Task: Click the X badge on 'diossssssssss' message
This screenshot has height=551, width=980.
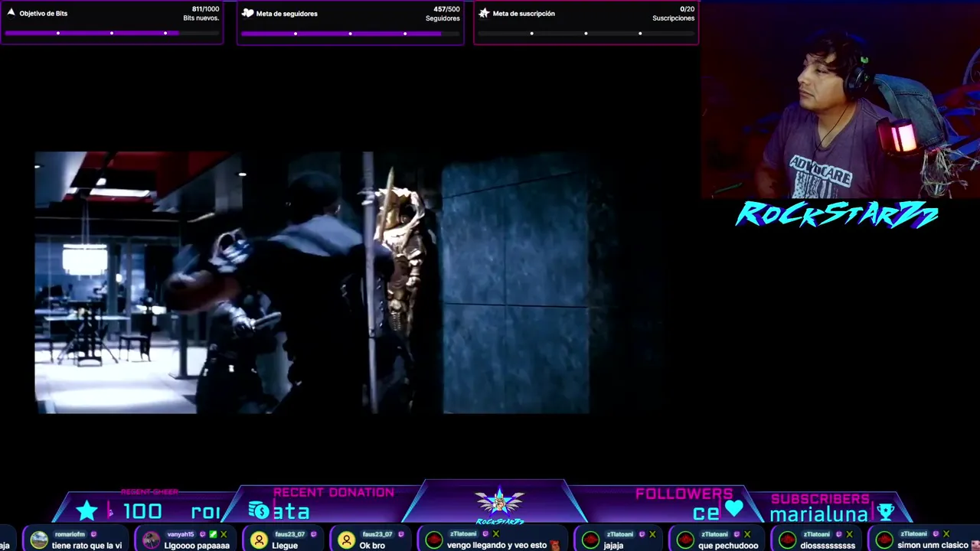Action: click(849, 534)
